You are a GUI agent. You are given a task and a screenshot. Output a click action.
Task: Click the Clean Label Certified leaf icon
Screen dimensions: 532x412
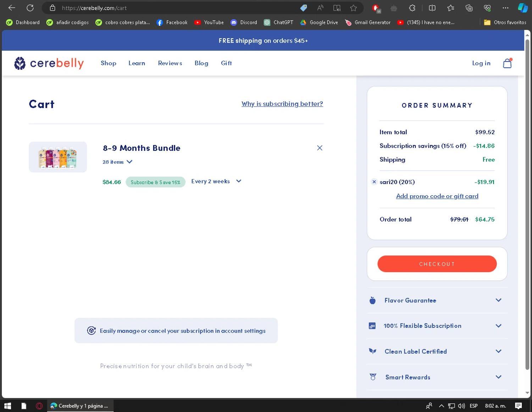372,351
